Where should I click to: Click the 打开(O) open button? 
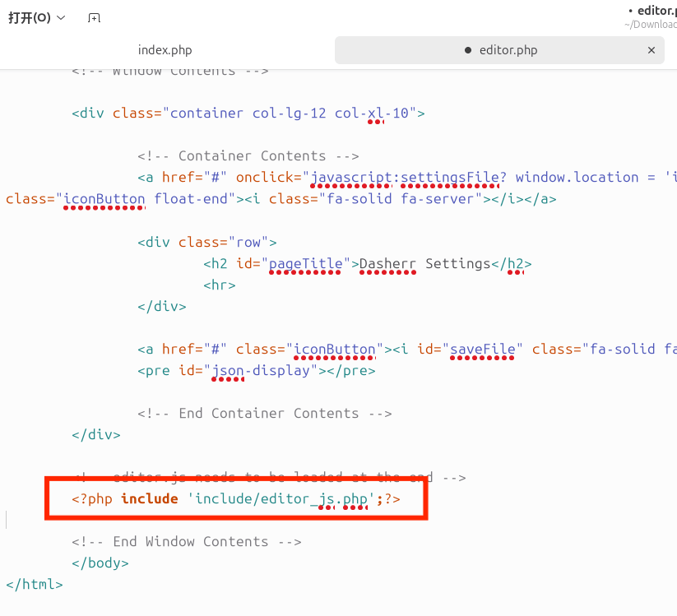click(x=29, y=17)
